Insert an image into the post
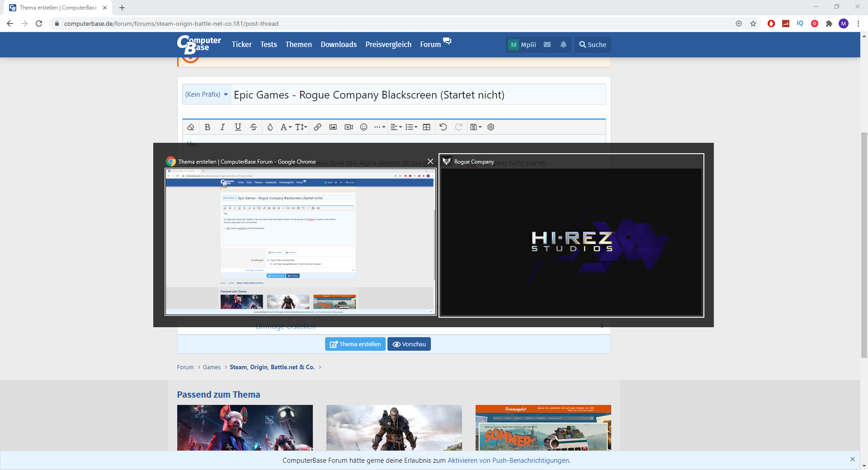This screenshot has height=470, width=868. 333,127
